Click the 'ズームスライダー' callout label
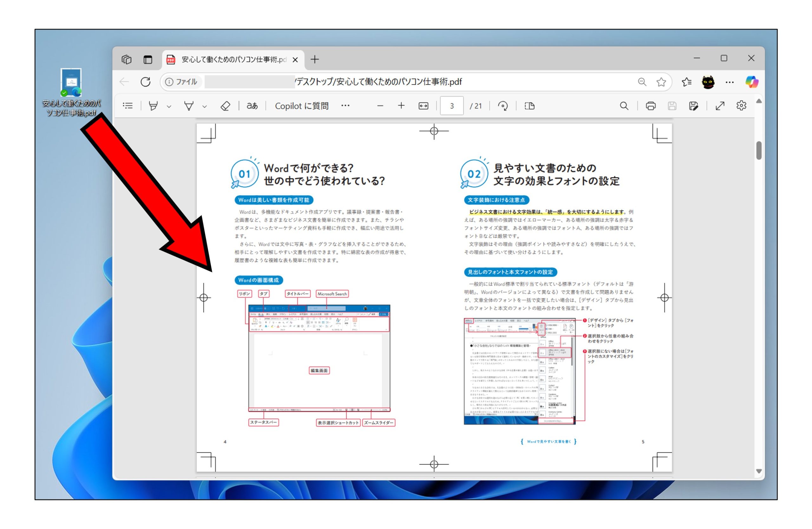Viewport: 812px width, 529px height. coord(379,422)
